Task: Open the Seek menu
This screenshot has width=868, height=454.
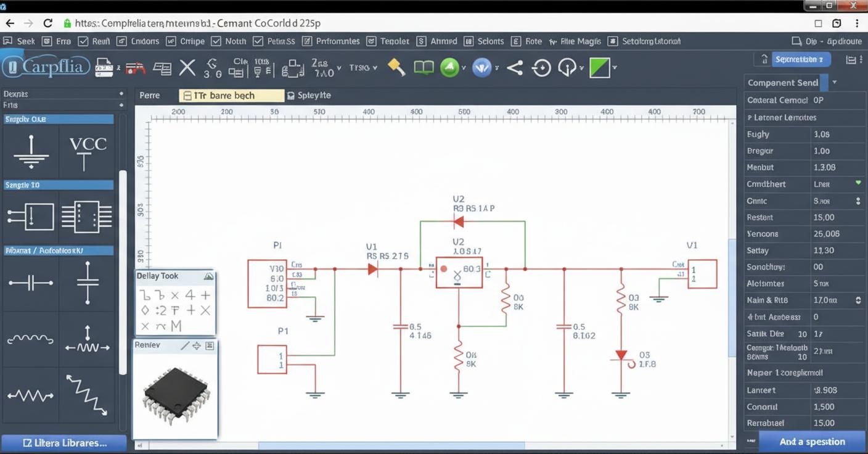Action: point(19,41)
